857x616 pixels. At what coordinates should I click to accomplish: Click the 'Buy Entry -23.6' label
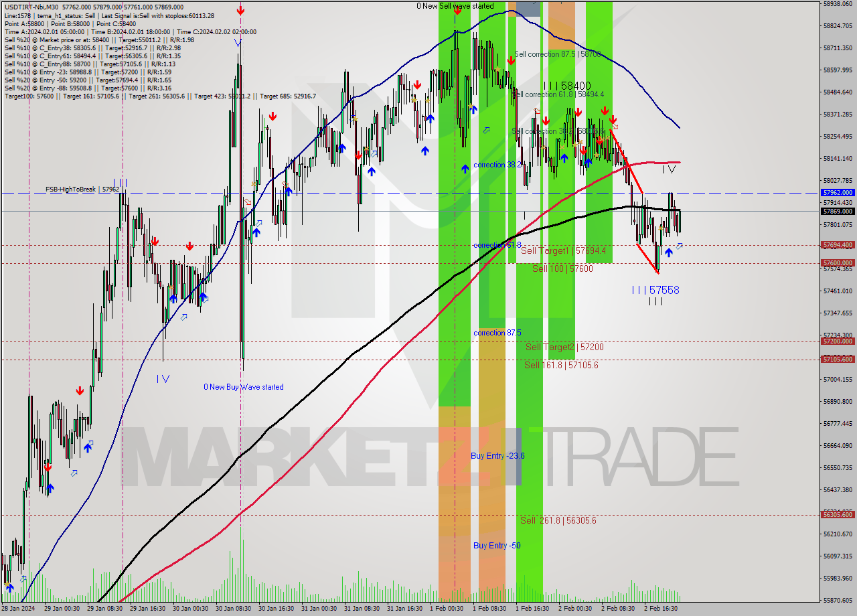coord(497,456)
